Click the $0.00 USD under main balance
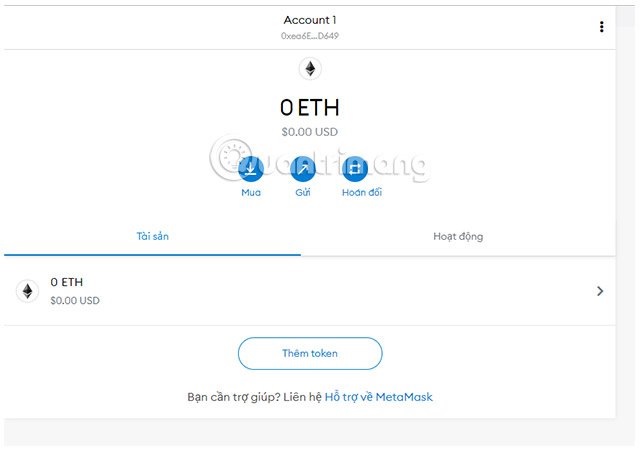 [x=310, y=132]
